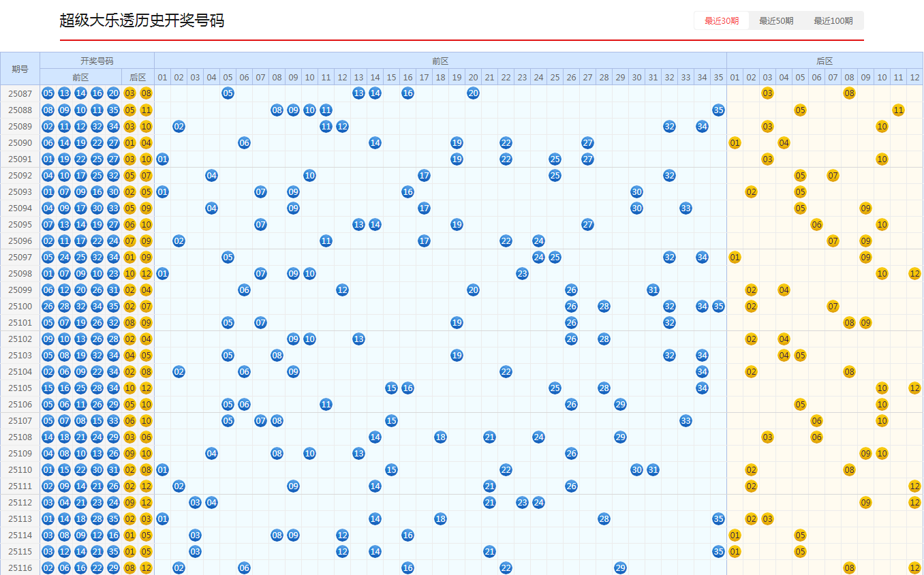Click blue ball 16 in 25114 trend grid
This screenshot has height=575, width=924.
(x=407, y=535)
